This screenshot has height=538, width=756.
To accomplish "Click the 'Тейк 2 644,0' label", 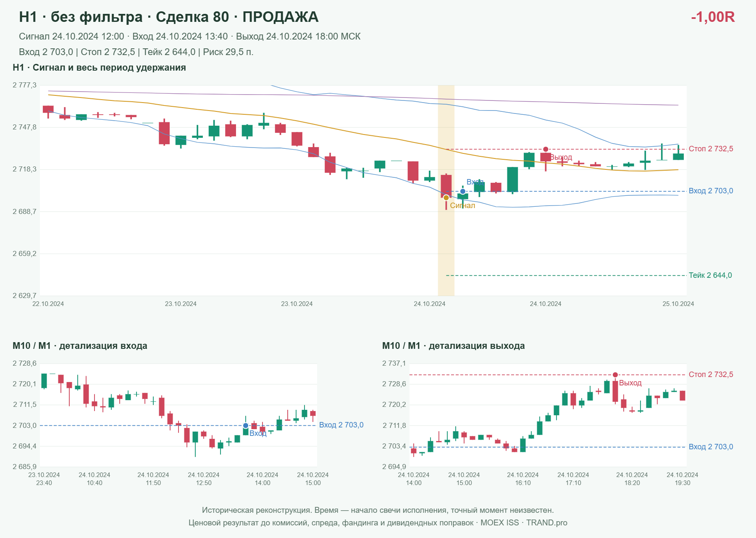I will tap(710, 275).
